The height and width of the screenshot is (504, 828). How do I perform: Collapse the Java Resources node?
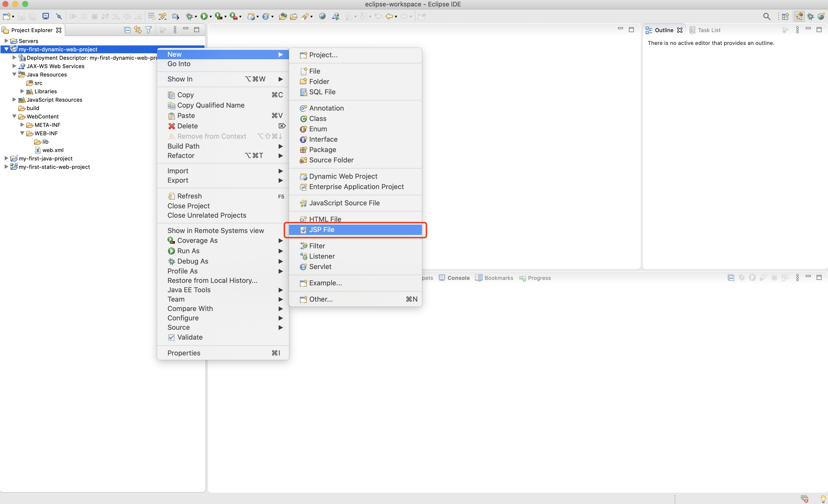point(14,74)
